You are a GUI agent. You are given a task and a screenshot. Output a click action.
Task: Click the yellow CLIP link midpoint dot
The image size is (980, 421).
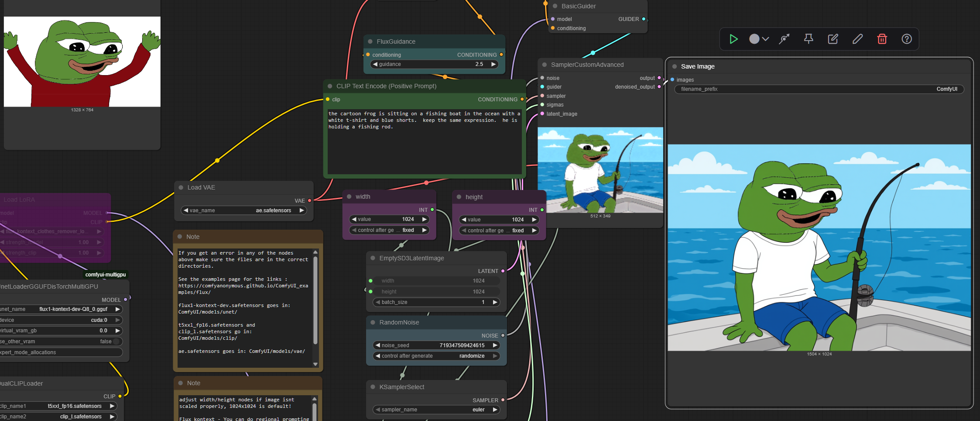217,160
